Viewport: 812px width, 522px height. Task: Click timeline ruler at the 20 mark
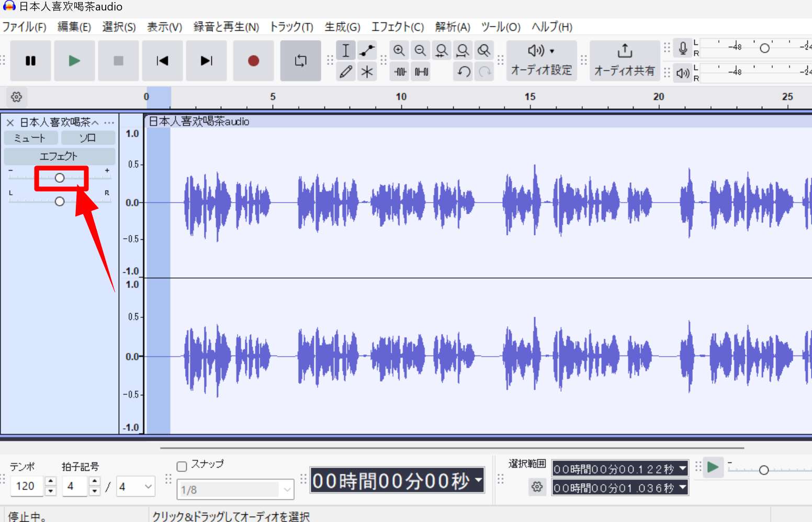click(x=659, y=97)
